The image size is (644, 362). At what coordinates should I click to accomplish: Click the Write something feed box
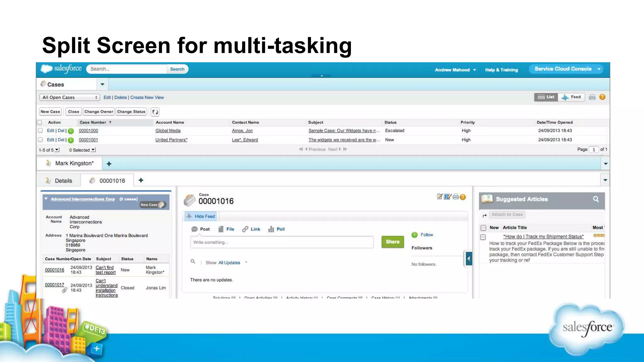coord(282,242)
